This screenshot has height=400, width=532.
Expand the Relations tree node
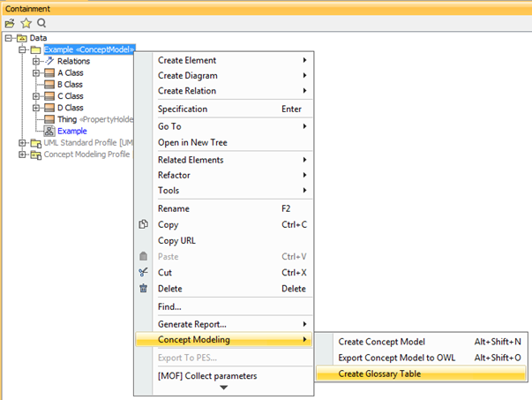point(36,61)
